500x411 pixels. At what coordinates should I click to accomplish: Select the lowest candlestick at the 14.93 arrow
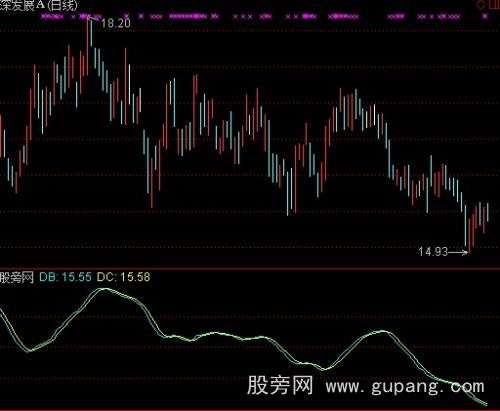[x=470, y=235]
